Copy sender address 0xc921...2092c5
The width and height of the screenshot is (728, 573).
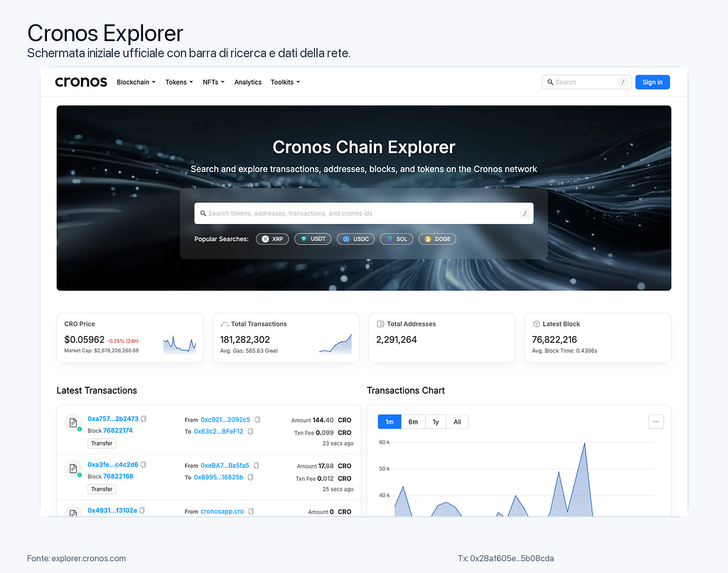[257, 419]
